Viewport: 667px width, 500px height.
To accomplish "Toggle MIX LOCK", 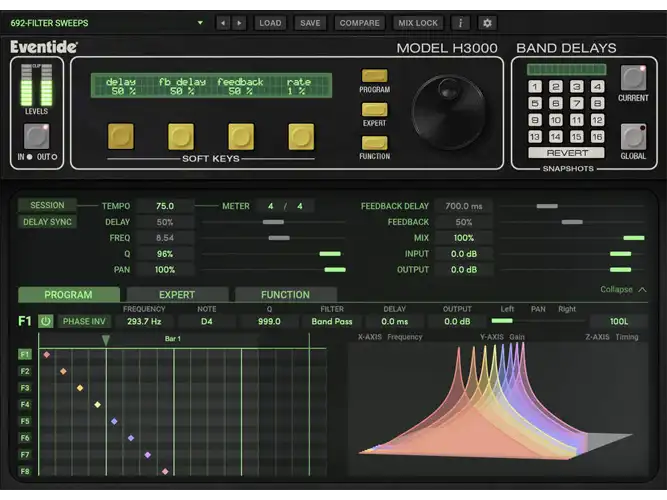I will (x=418, y=23).
